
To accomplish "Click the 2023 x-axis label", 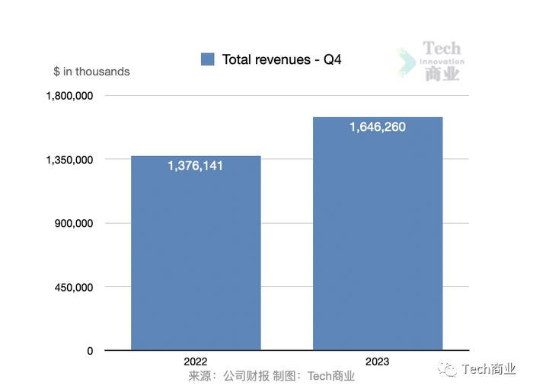I will point(378,362).
